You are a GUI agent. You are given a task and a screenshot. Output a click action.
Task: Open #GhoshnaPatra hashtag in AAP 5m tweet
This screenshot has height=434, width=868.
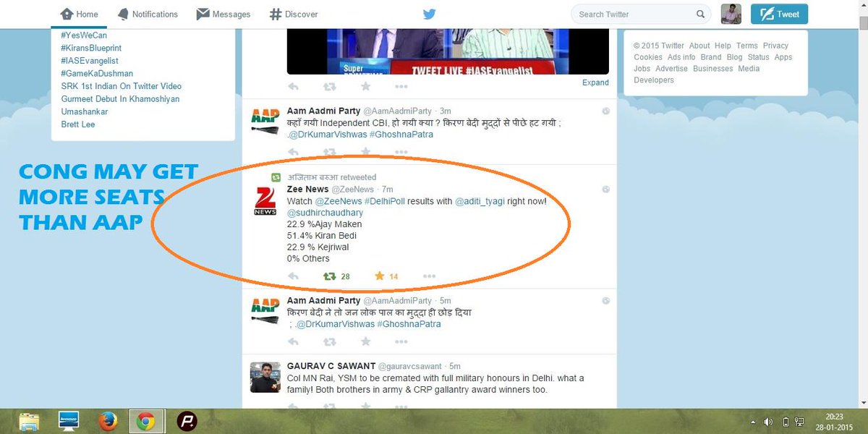coord(409,324)
